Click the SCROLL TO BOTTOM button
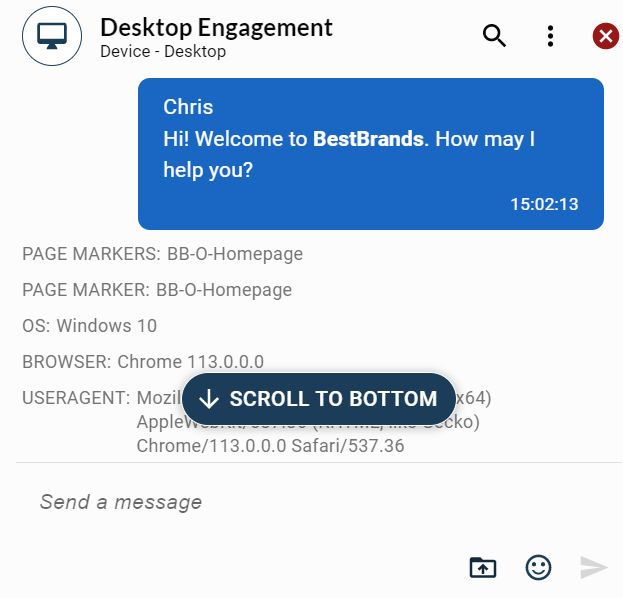This screenshot has height=598, width=623. (319, 399)
